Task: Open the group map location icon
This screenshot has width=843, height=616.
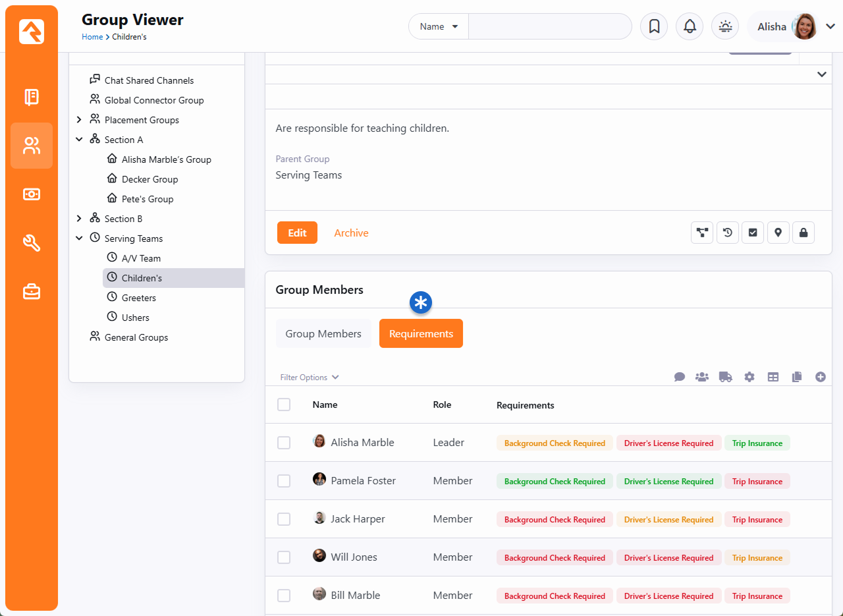Action: [x=778, y=233]
